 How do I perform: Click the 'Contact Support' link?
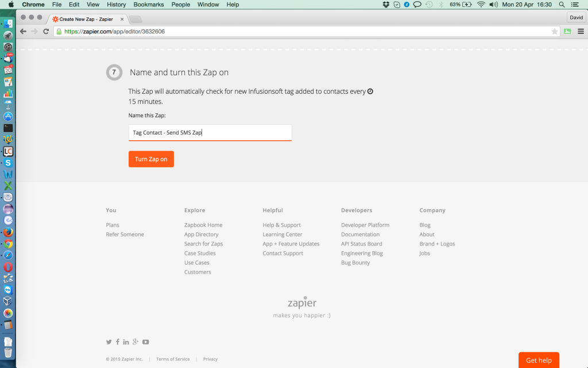coord(283,253)
